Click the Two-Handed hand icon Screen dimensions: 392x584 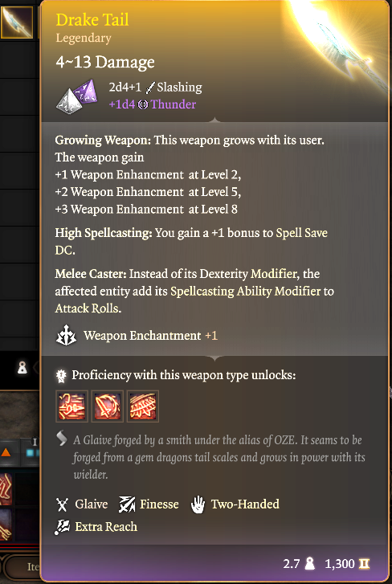pyautogui.click(x=198, y=504)
